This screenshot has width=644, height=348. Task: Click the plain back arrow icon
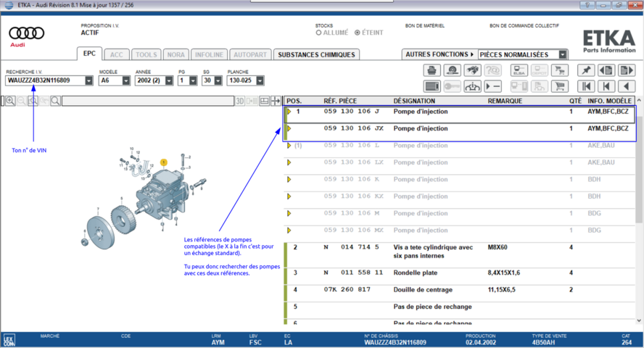coord(627,86)
